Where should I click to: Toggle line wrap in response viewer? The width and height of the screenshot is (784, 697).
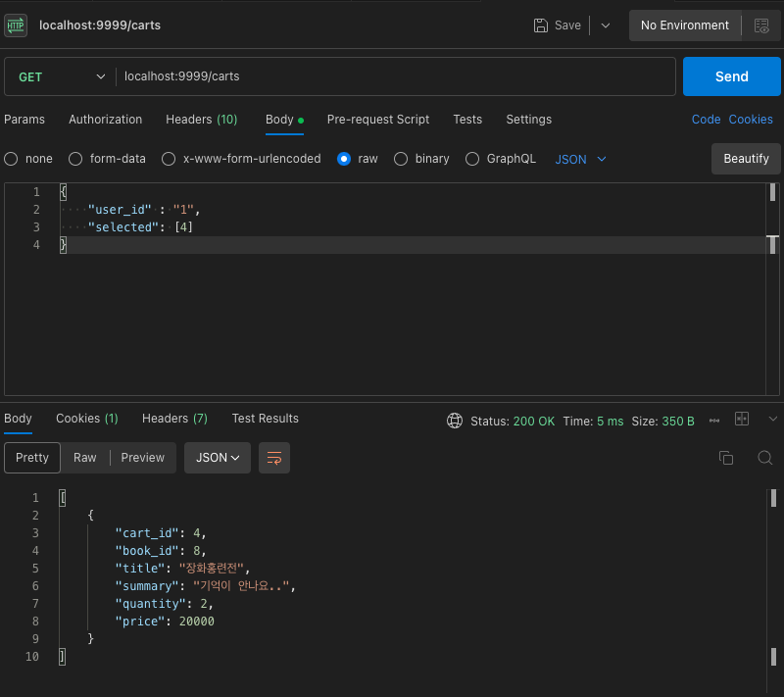(x=274, y=458)
